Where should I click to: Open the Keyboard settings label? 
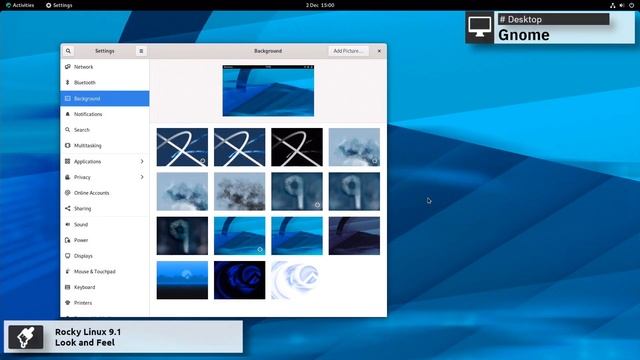coord(84,287)
